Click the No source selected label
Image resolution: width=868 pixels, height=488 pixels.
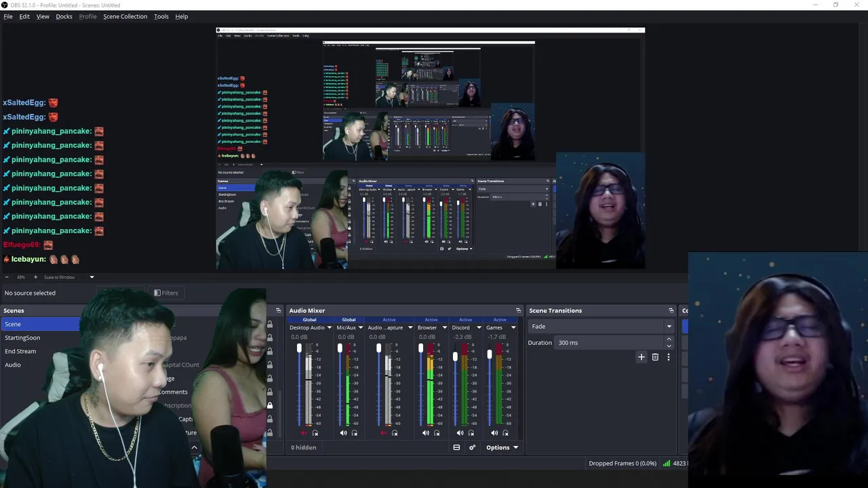point(30,293)
